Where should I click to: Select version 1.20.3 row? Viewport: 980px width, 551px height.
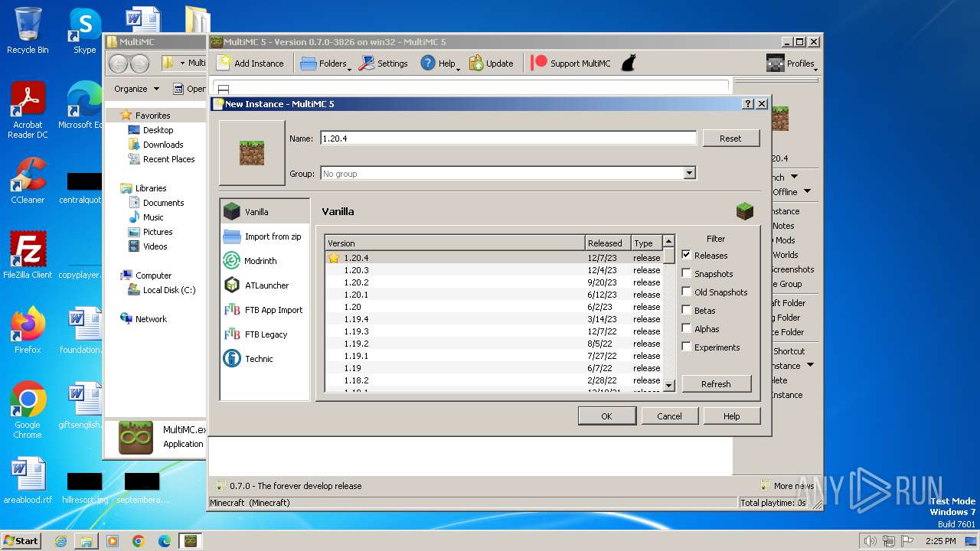click(x=494, y=270)
